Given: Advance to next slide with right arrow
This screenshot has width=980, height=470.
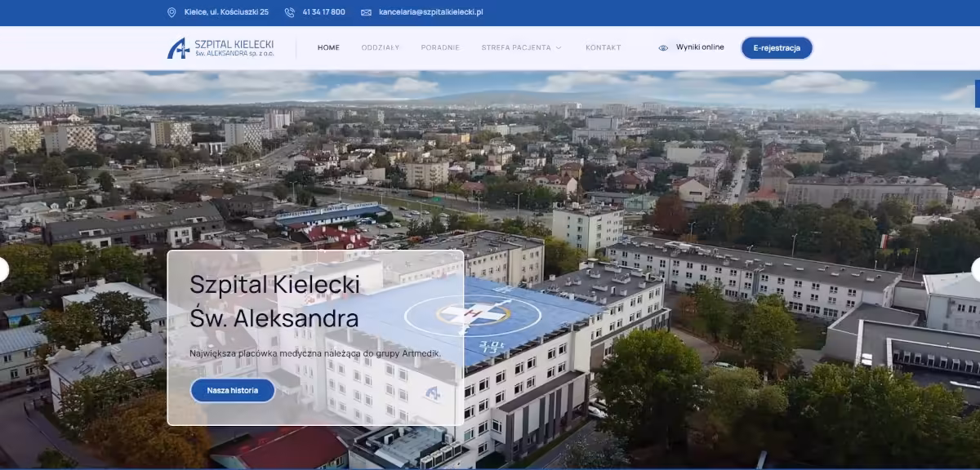Looking at the screenshot, I should 976,270.
